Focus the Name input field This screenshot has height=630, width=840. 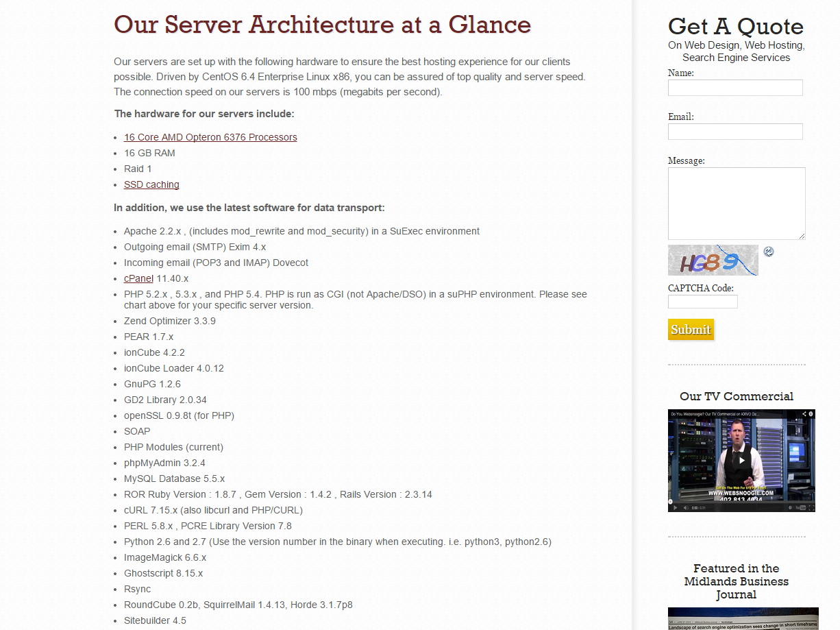pos(735,88)
